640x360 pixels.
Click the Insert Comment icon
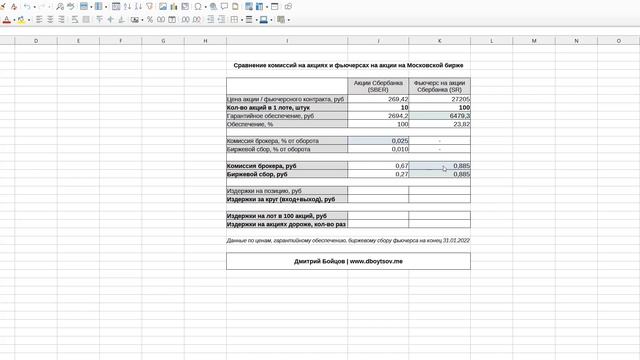224,7
